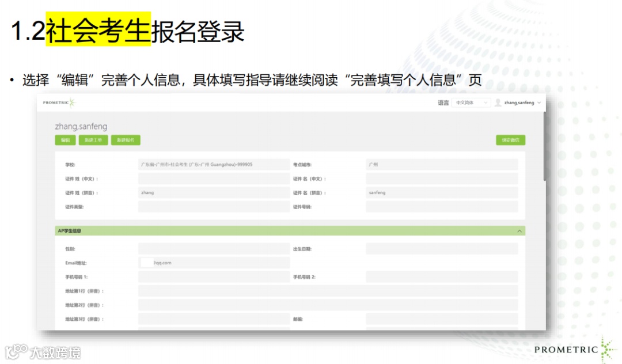Click the page's vertical scrollbar thumb
Screen dimensions: 622x364
544,146
